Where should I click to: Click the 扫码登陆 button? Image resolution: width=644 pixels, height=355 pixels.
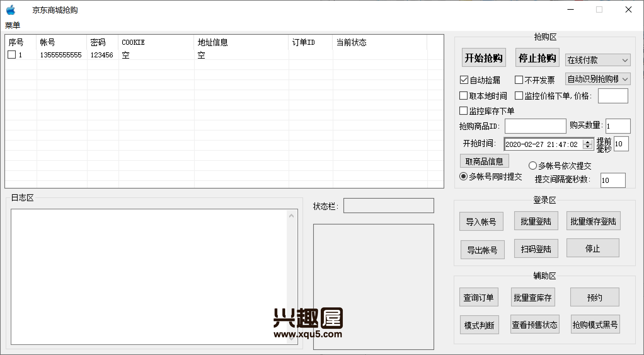coord(536,248)
